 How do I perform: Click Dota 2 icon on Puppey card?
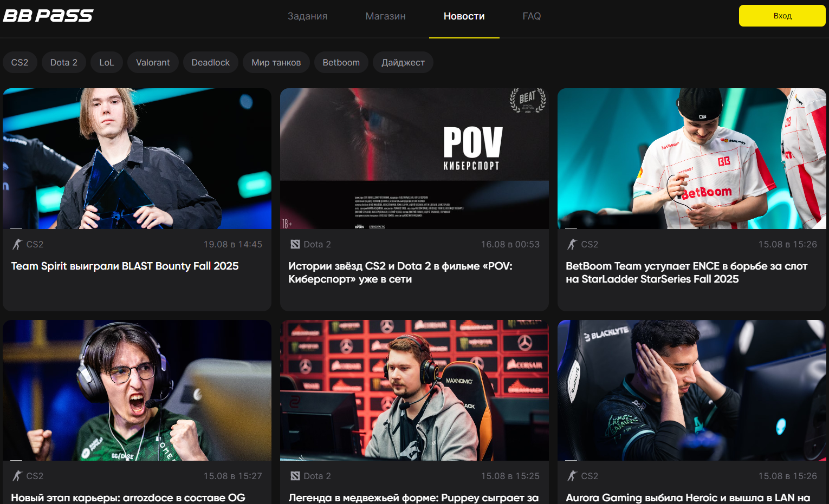(295, 476)
